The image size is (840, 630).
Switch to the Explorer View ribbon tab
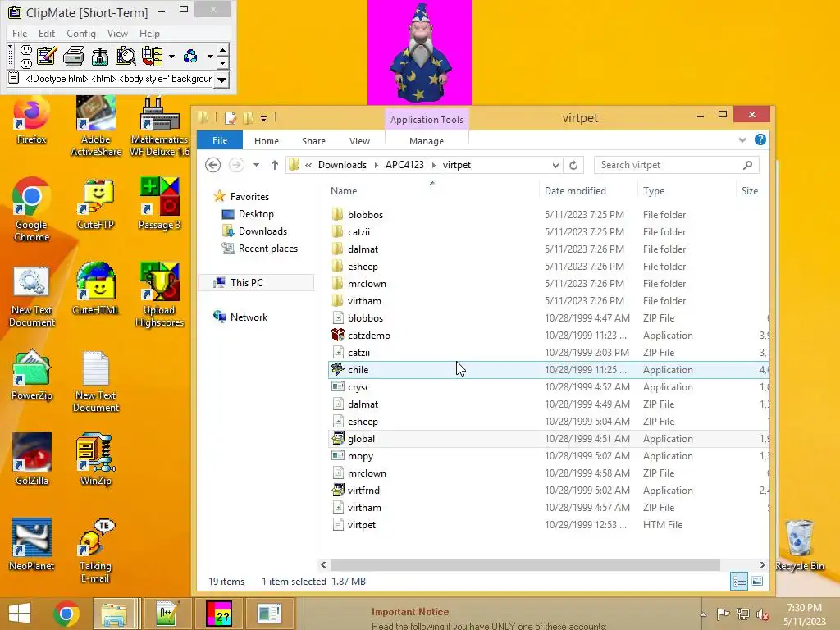click(x=359, y=141)
